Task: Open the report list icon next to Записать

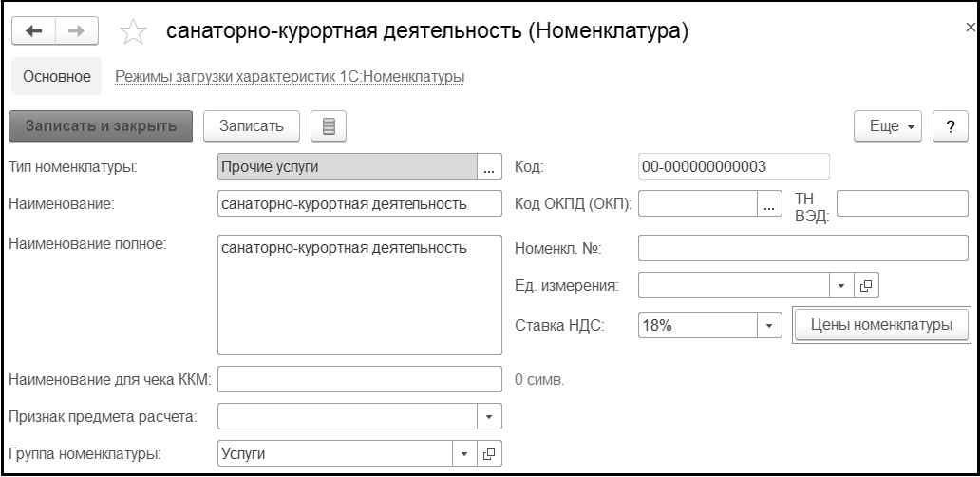Action: point(329,125)
